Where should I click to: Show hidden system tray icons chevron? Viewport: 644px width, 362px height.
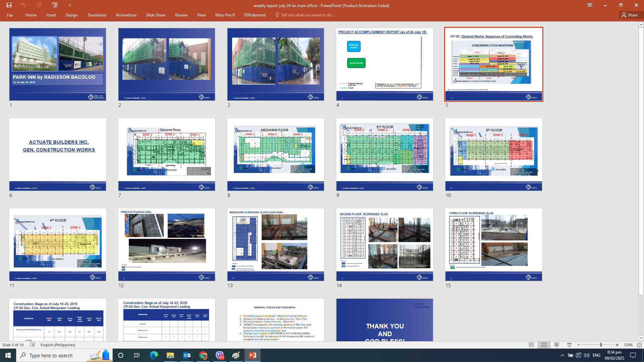[562, 355]
